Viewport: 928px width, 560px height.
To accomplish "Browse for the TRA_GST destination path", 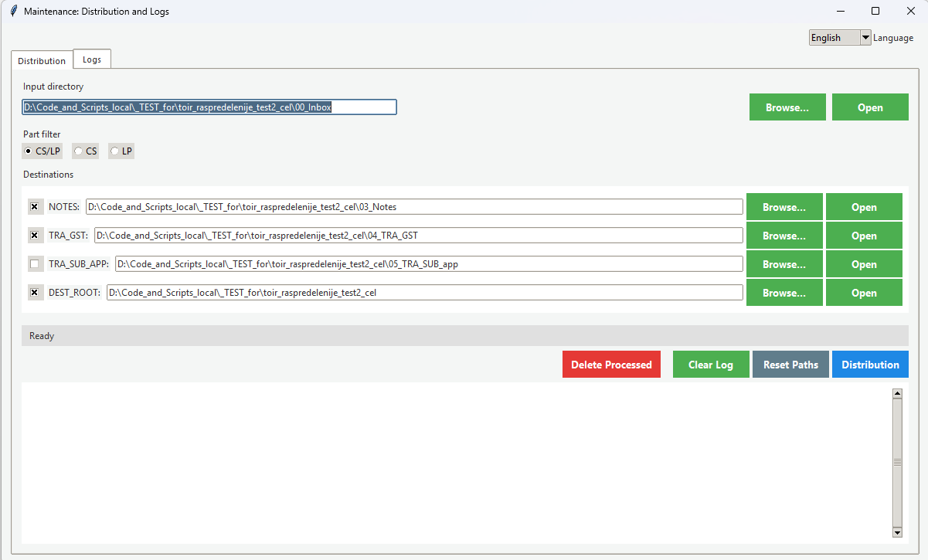I will pyautogui.click(x=784, y=236).
